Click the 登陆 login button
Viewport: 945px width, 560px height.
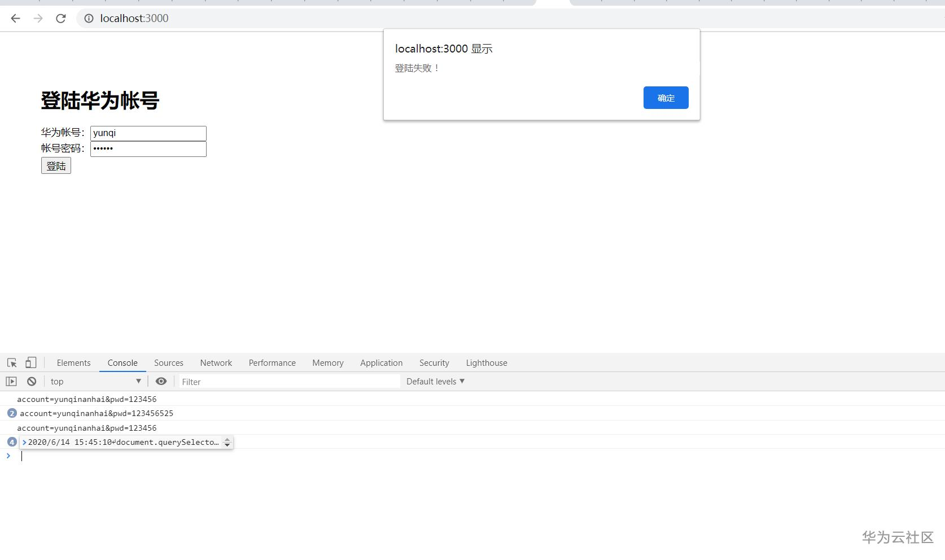tap(56, 165)
